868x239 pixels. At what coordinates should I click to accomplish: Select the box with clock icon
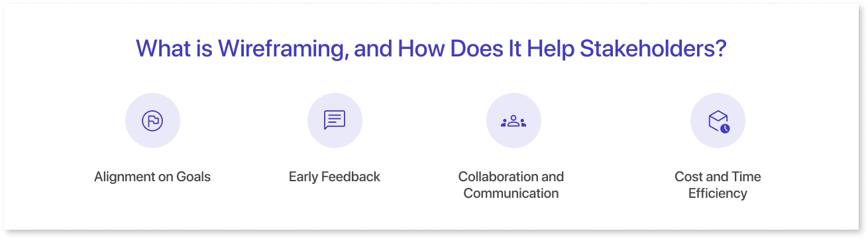718,121
